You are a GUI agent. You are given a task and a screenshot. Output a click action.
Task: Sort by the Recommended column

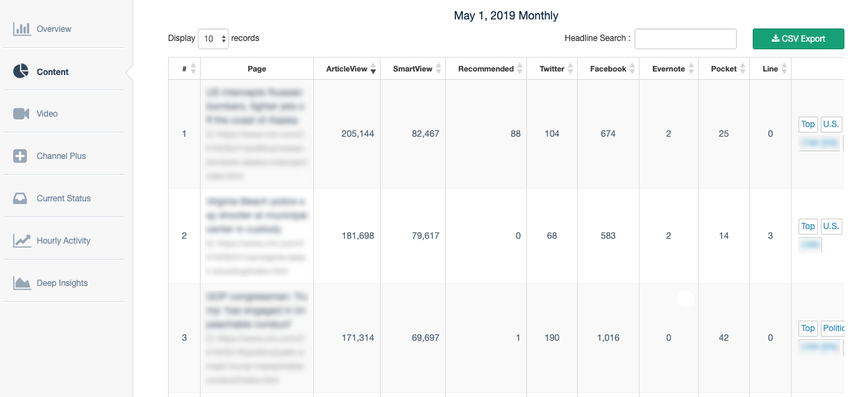(486, 69)
